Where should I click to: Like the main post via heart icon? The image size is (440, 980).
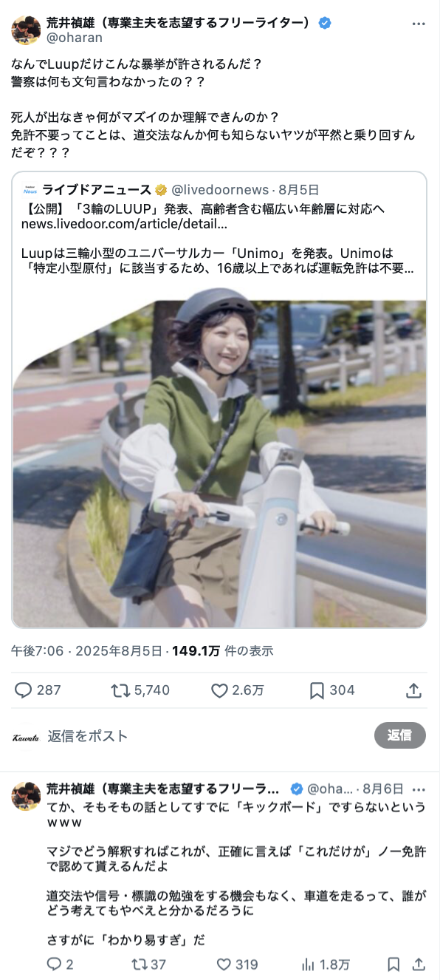(237, 690)
